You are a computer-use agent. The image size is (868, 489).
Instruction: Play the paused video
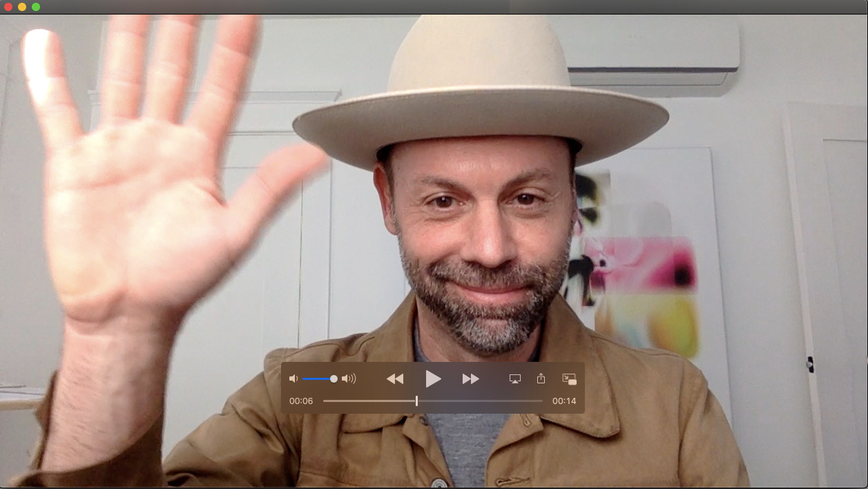click(x=433, y=378)
